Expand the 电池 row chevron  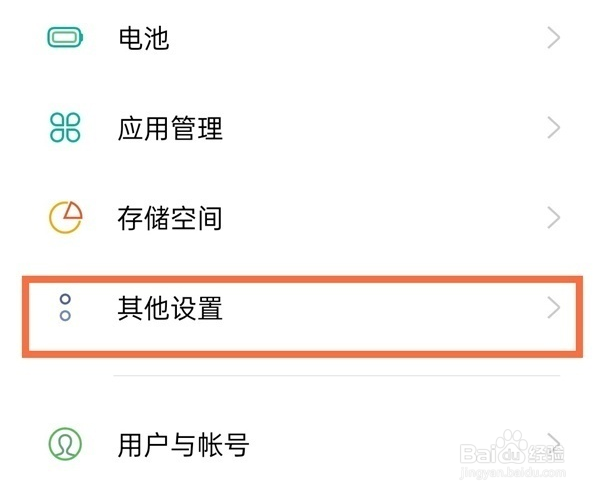(554, 39)
